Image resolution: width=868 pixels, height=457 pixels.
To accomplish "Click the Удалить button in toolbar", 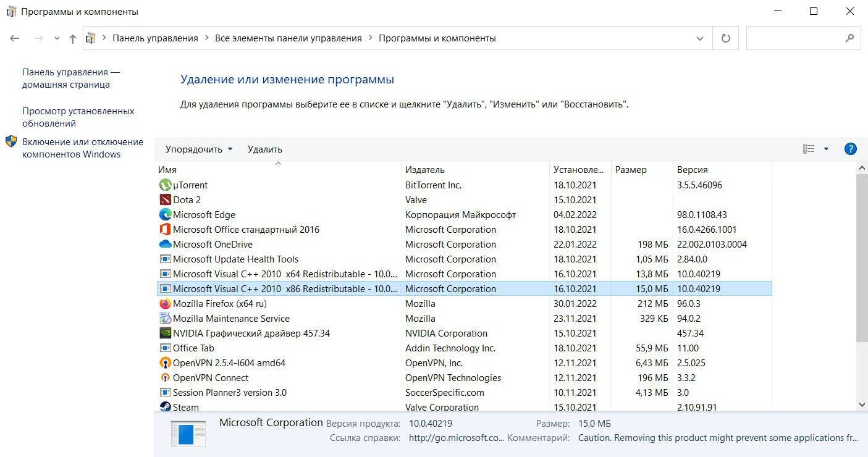I will point(264,149).
